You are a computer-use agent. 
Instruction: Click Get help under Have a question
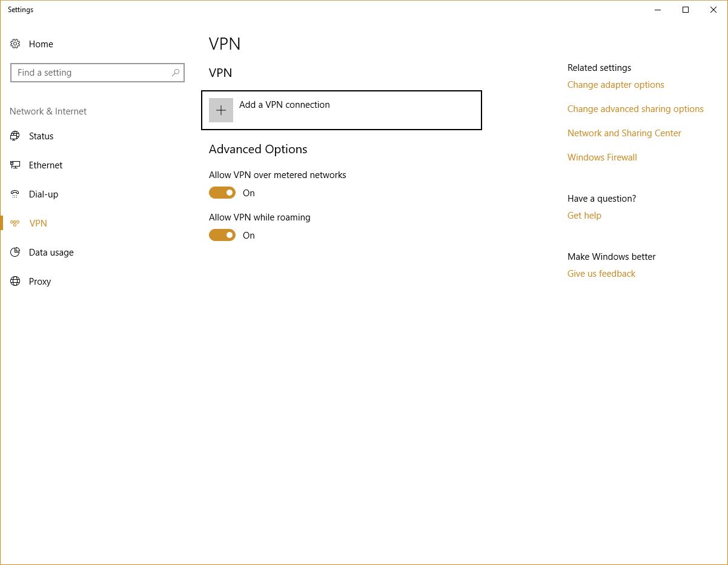coord(584,215)
